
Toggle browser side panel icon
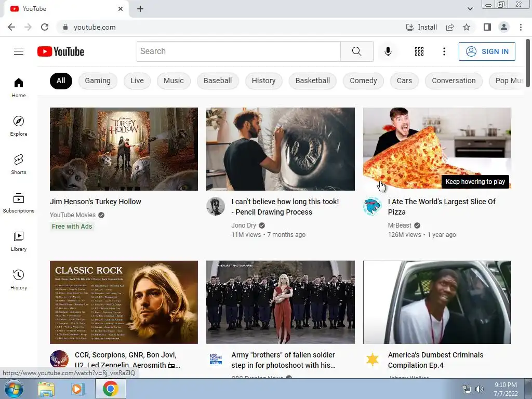coord(487,27)
